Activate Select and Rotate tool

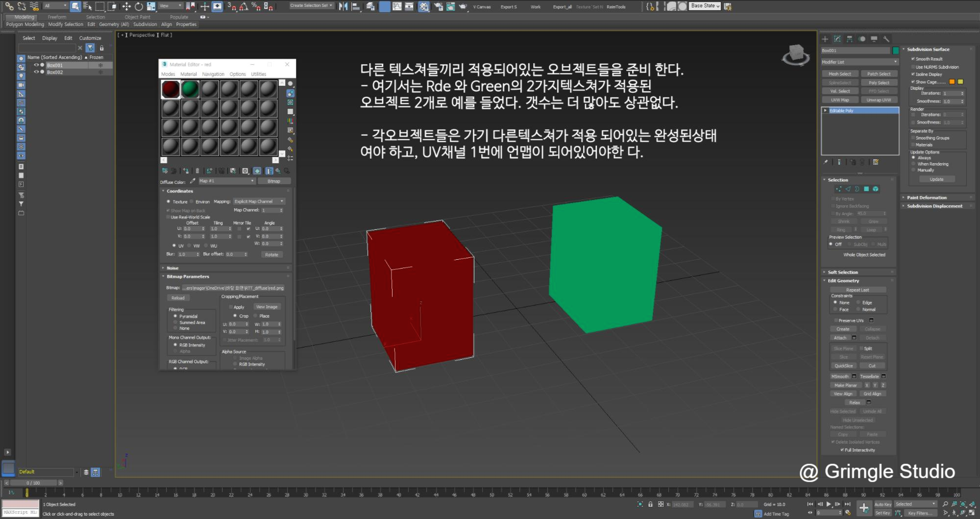139,6
